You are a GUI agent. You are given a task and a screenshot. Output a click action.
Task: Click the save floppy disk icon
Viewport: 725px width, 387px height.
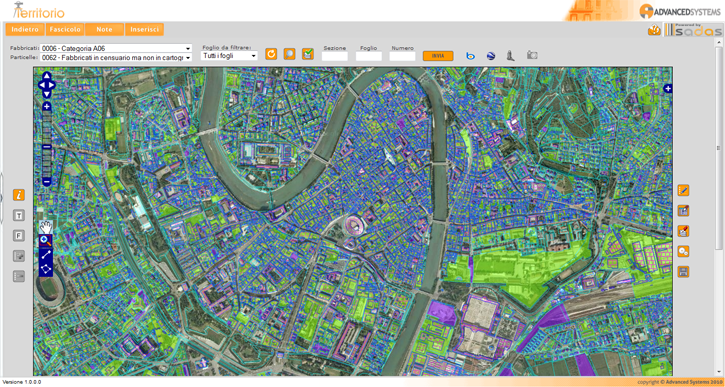pyautogui.click(x=683, y=272)
